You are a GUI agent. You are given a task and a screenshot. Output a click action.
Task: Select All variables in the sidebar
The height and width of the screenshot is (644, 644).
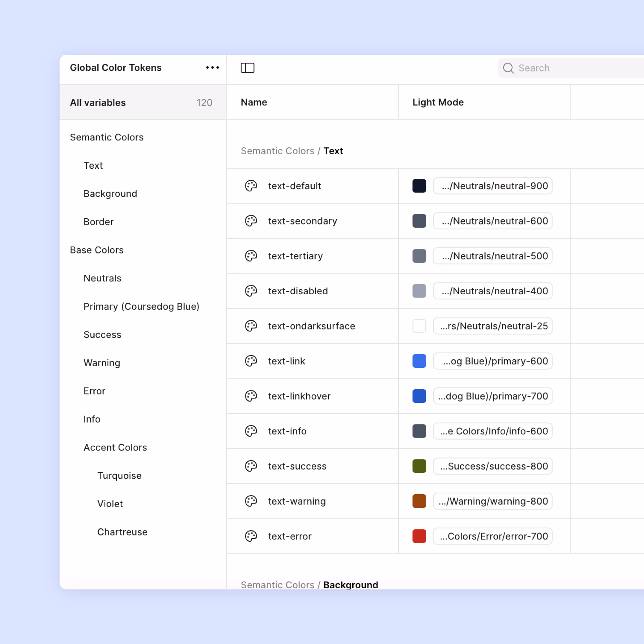point(143,102)
